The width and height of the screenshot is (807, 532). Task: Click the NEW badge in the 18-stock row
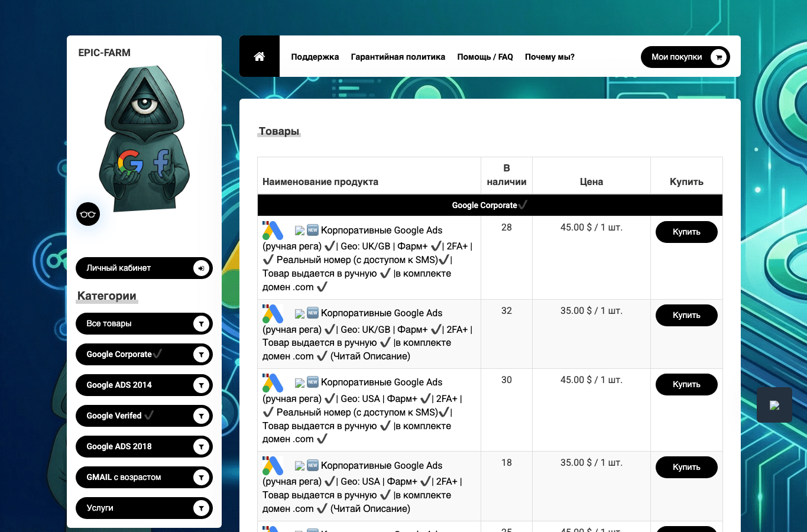[313, 465]
